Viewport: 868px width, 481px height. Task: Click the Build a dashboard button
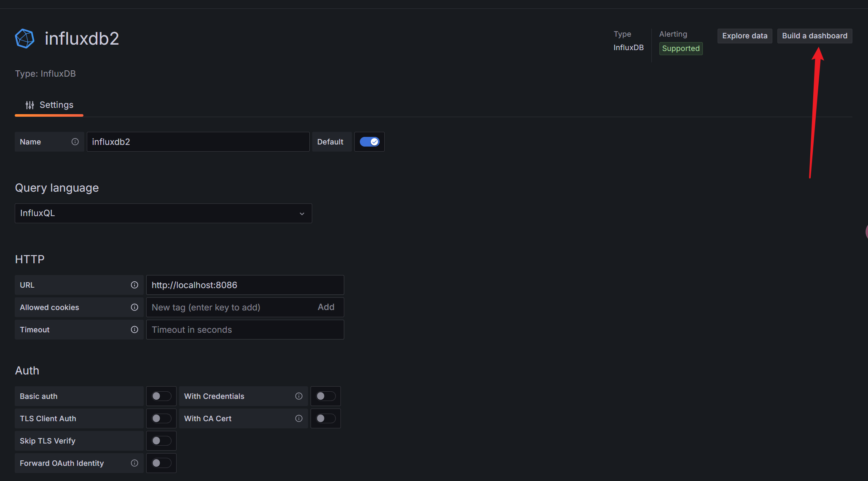pyautogui.click(x=814, y=36)
